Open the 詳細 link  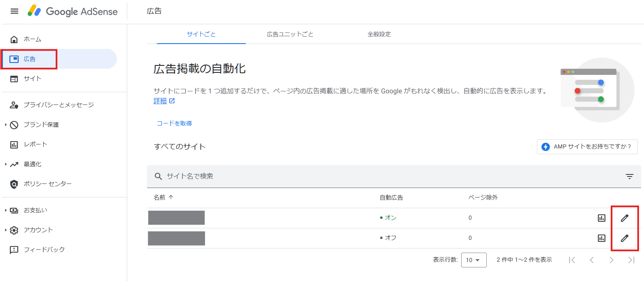click(x=161, y=101)
